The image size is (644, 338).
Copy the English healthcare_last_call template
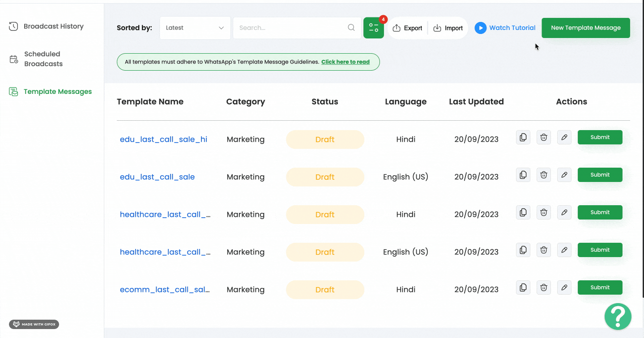[x=523, y=250]
